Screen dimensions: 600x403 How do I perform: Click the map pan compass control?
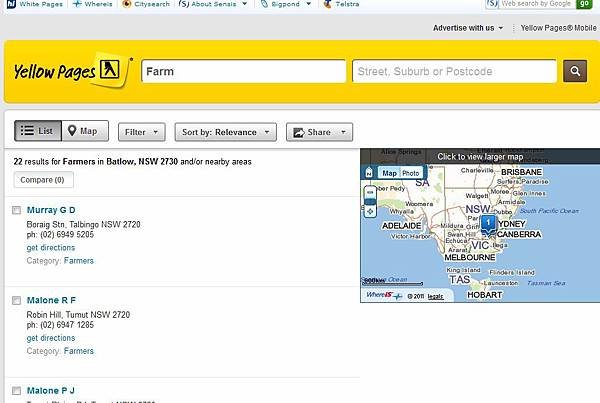coord(370,211)
